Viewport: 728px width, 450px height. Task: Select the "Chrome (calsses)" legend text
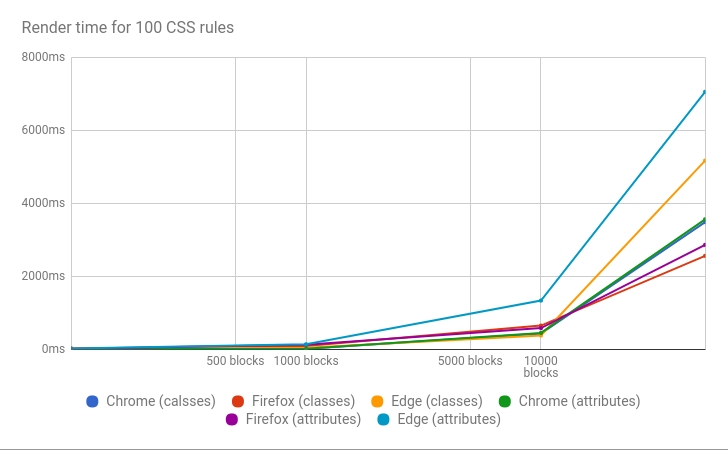pyautogui.click(x=160, y=401)
